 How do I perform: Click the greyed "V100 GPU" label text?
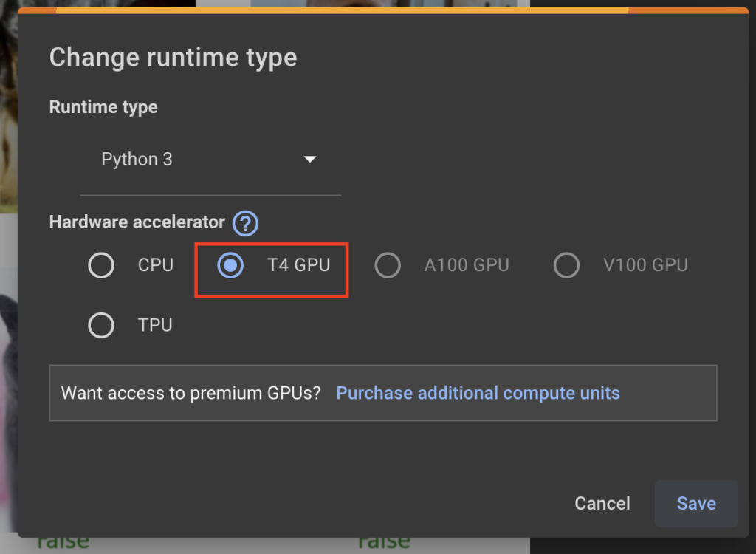coord(645,265)
